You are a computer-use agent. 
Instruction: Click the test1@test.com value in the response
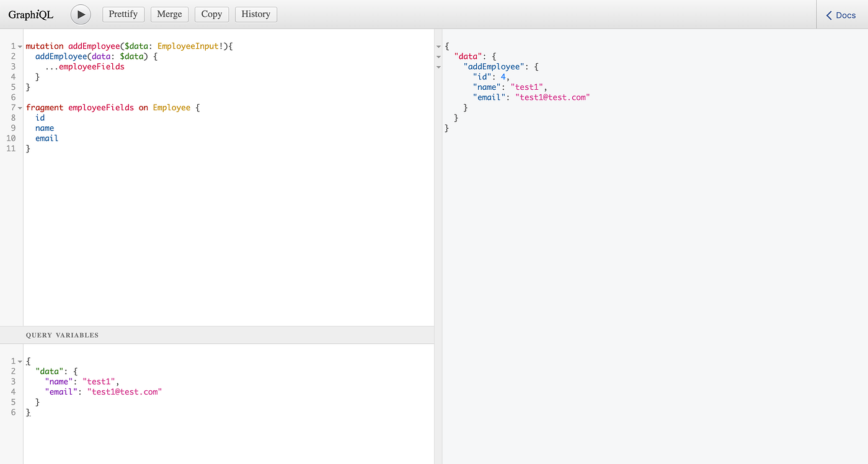(552, 97)
